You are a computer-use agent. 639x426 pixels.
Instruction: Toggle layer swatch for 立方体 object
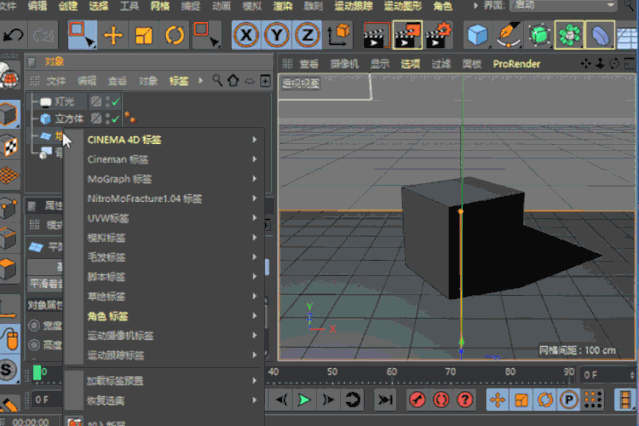(96, 119)
